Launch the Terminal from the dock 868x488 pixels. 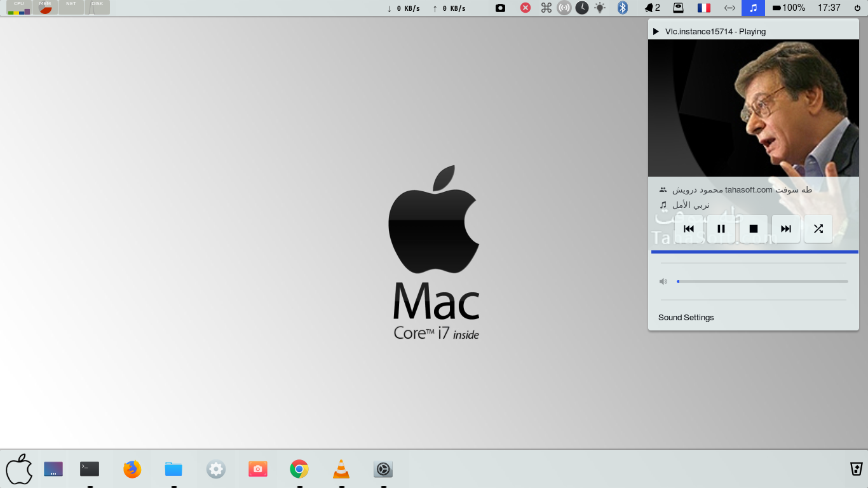90,469
